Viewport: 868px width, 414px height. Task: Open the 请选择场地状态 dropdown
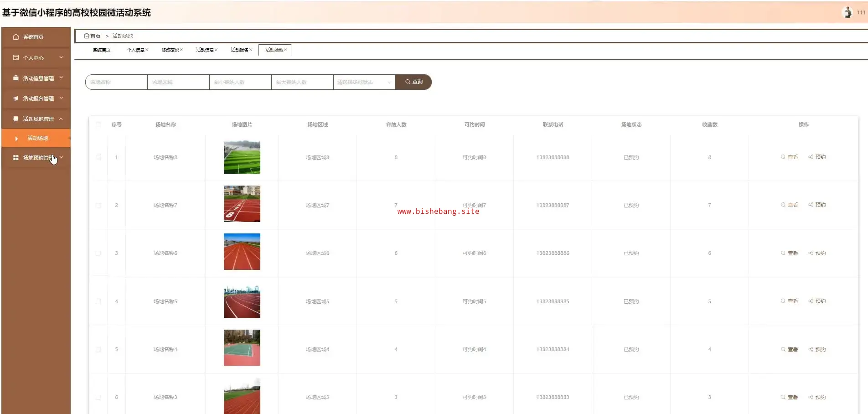[x=364, y=82]
